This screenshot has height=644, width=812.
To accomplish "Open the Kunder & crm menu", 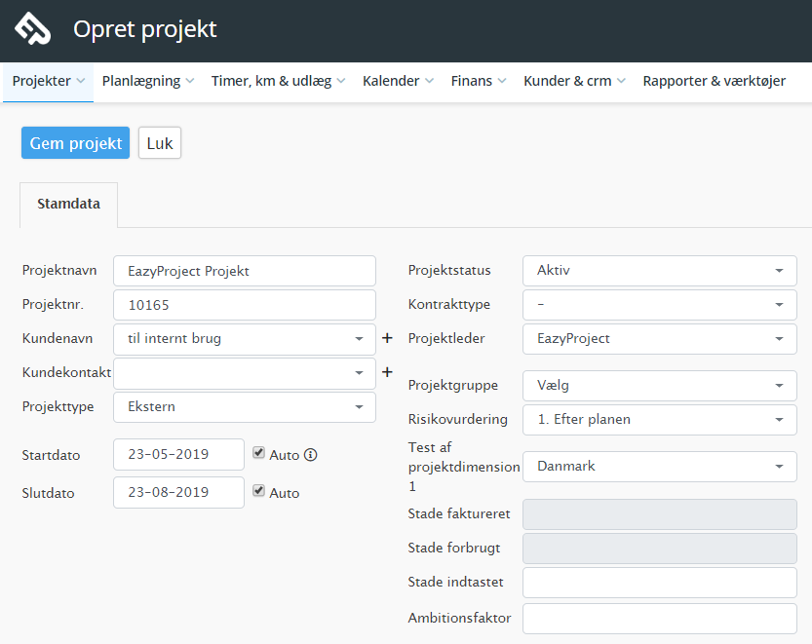I will pyautogui.click(x=574, y=81).
